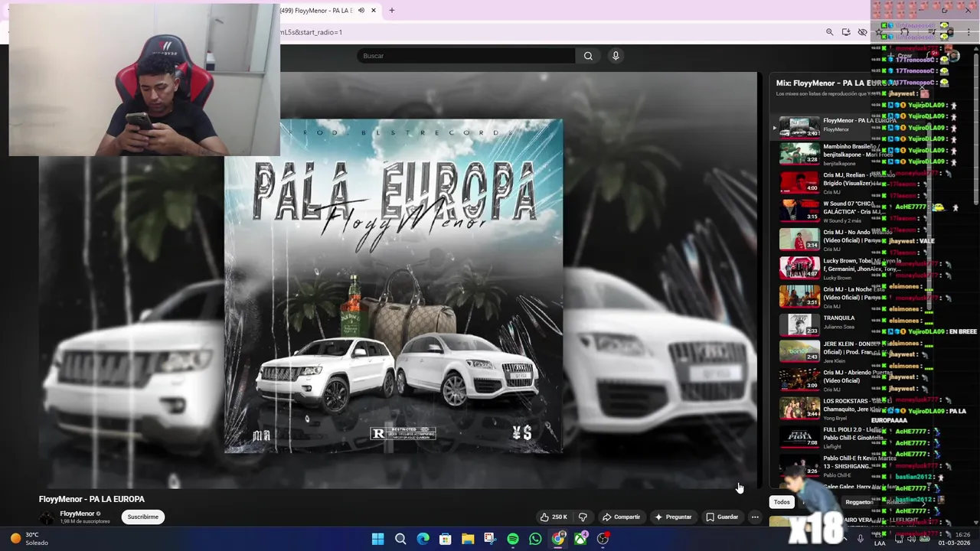The height and width of the screenshot is (551, 980).
Task: Click the video title FloyyMenor - PA LA EUROPA
Action: (x=92, y=499)
